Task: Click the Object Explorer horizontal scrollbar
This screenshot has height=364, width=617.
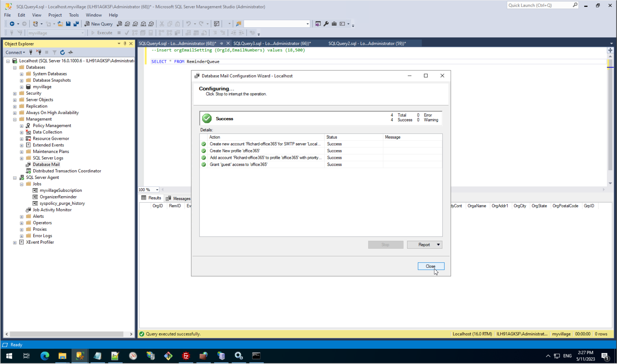Action: point(66,334)
